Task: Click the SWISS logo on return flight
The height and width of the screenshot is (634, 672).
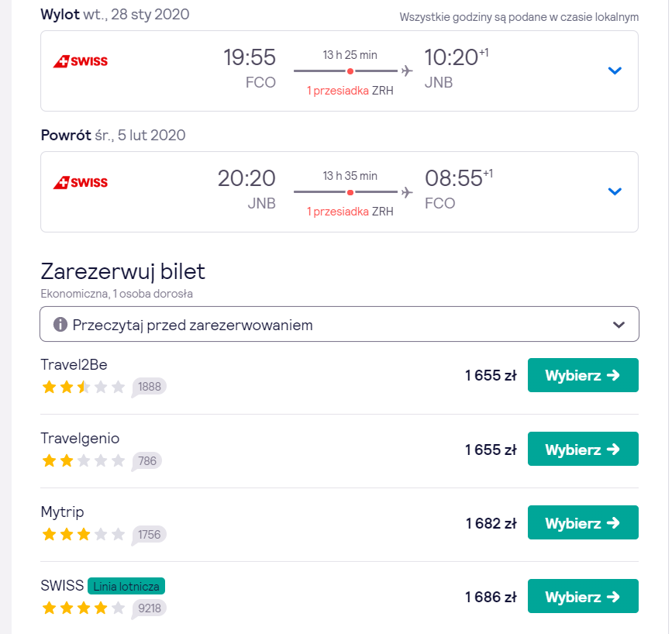Action: pyautogui.click(x=80, y=182)
